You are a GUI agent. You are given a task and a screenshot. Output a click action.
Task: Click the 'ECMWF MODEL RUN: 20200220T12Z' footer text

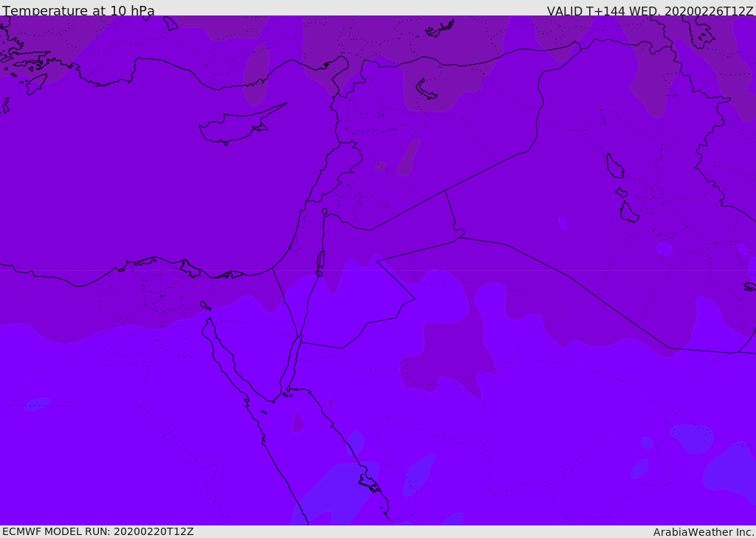(x=98, y=531)
